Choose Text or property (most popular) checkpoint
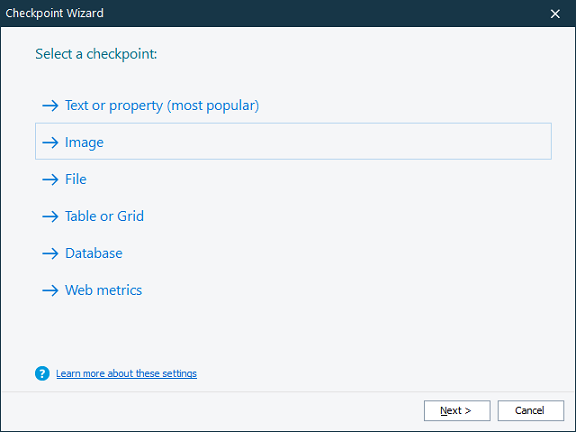 (x=162, y=106)
